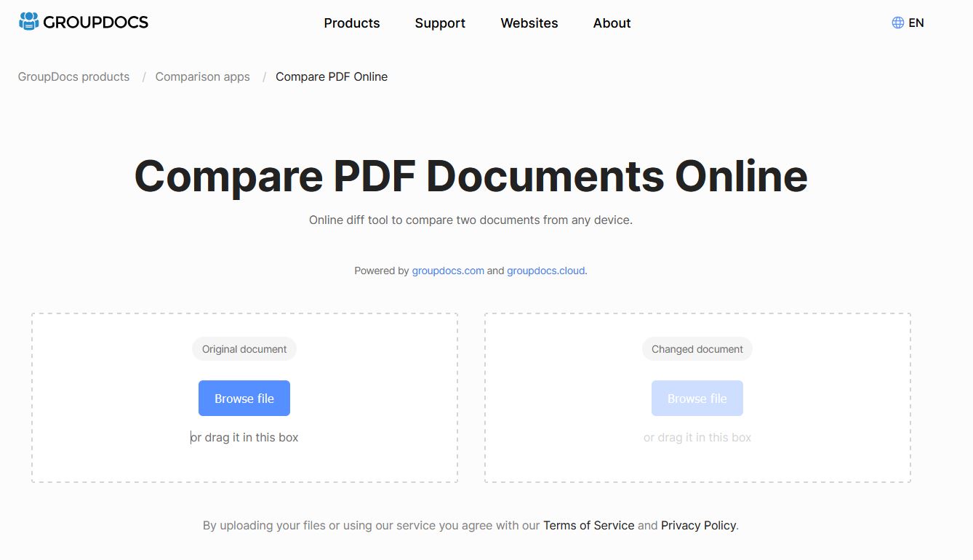Image resolution: width=973 pixels, height=560 pixels.
Task: Click the globe language icon
Action: coord(898,23)
